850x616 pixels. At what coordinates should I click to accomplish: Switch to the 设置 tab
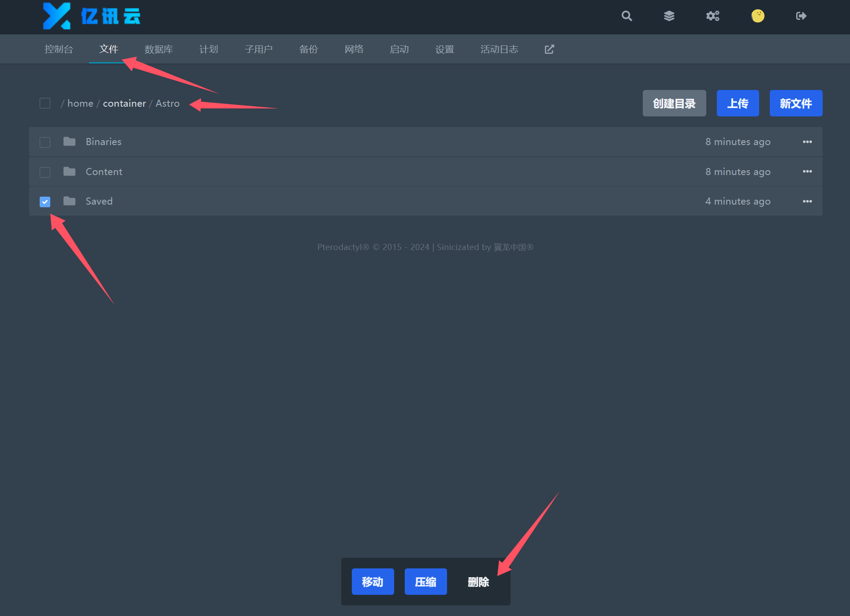(x=445, y=49)
